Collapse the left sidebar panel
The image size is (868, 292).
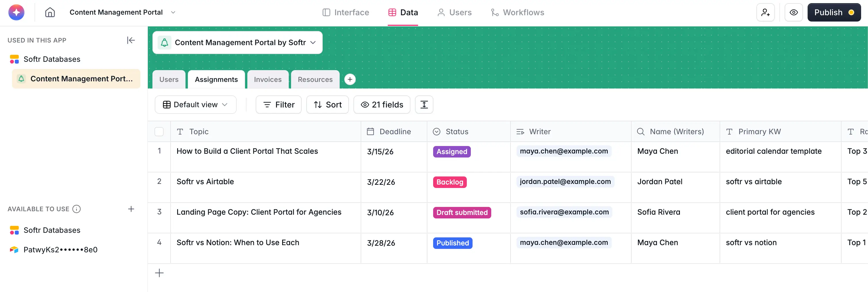[x=131, y=40]
